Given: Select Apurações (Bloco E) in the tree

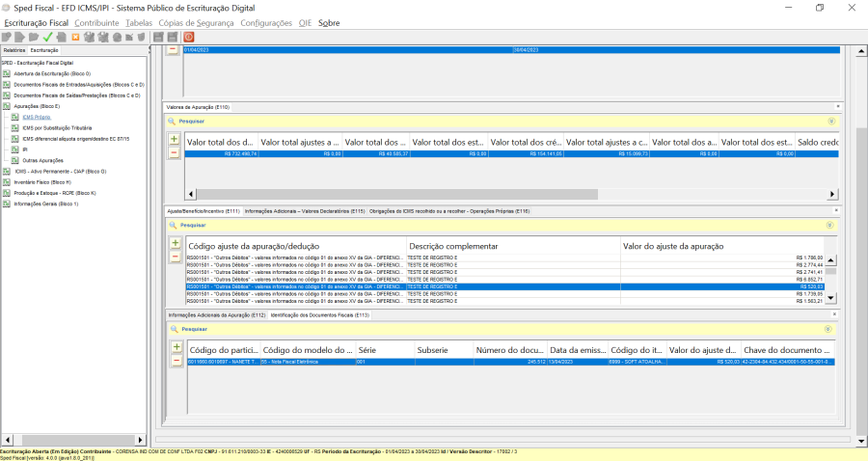Looking at the screenshot, I should pos(37,106).
